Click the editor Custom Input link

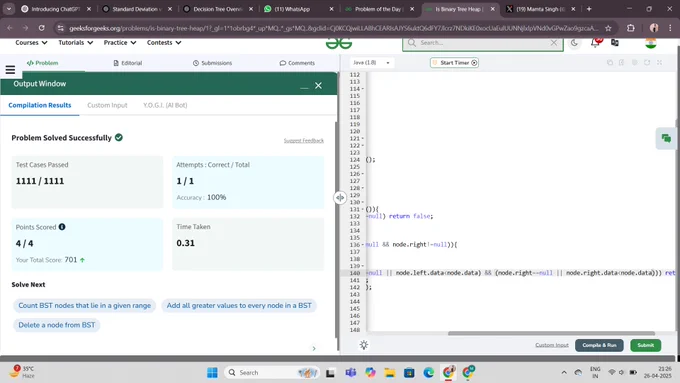coord(552,345)
